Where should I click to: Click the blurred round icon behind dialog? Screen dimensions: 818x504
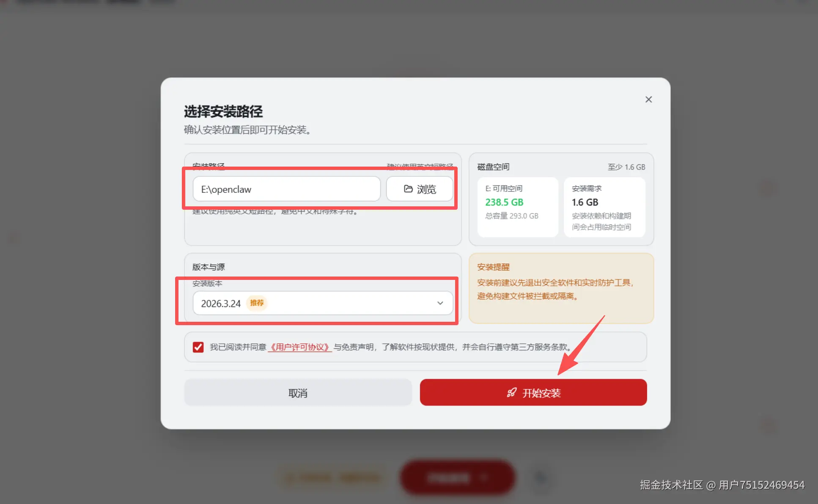click(x=540, y=478)
